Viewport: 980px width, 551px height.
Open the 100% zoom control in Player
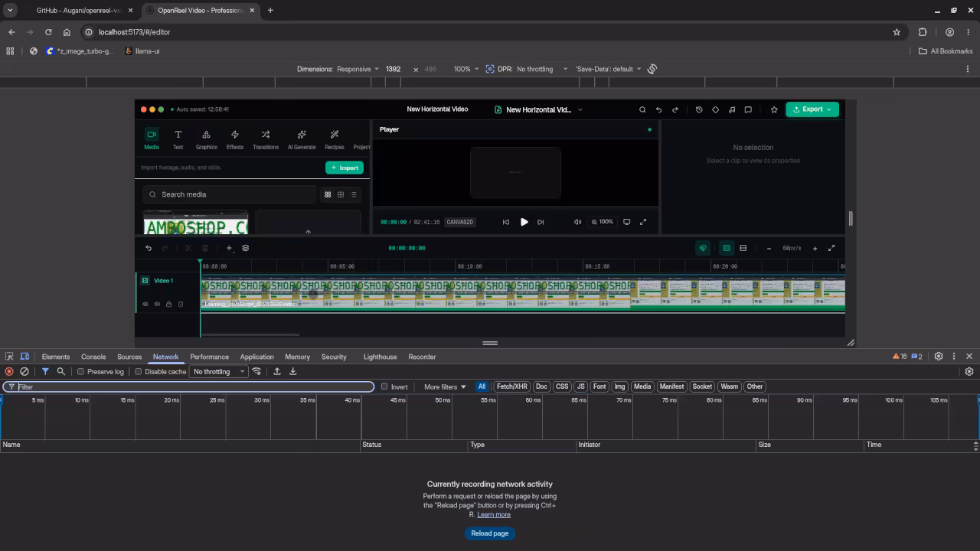pos(602,222)
